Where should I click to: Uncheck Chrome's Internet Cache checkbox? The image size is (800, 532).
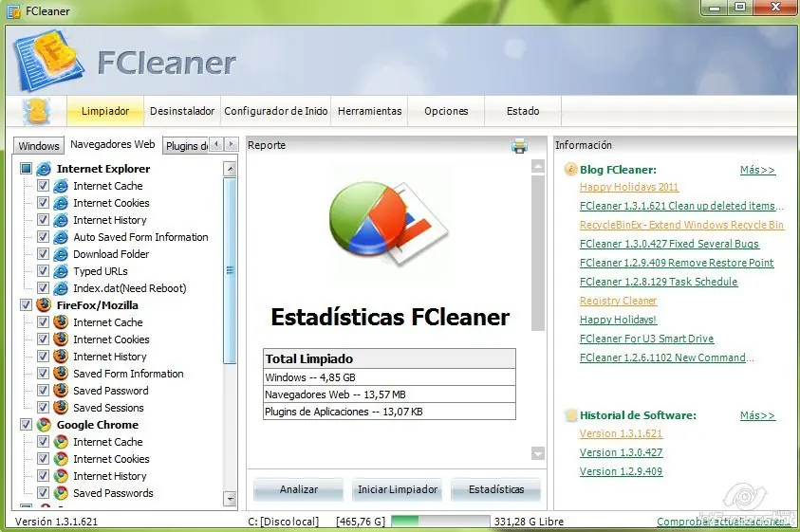pyautogui.click(x=43, y=442)
